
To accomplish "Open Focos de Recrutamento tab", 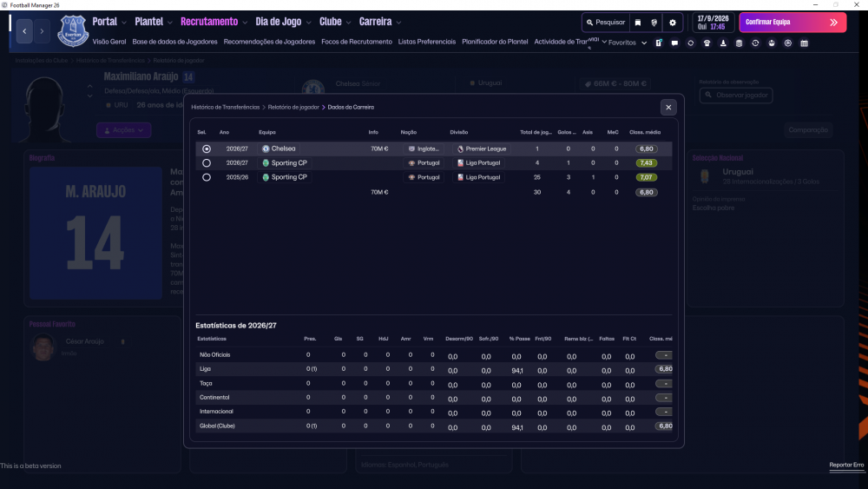I will [357, 42].
